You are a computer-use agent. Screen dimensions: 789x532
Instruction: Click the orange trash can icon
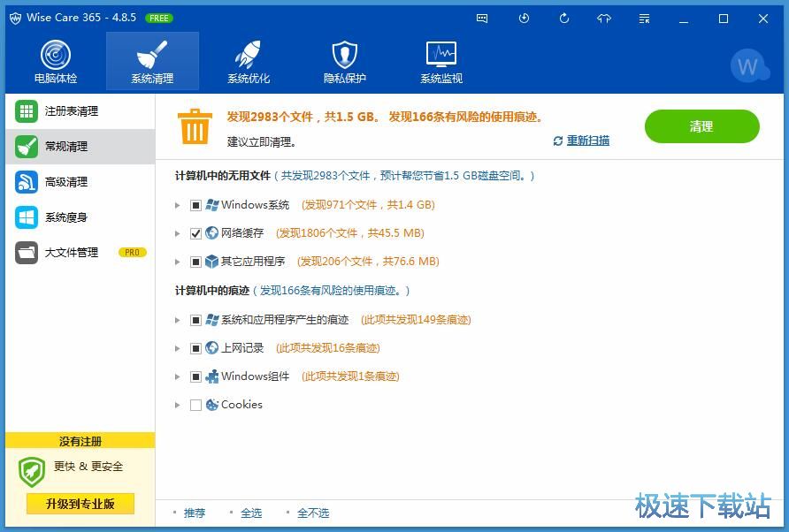195,126
